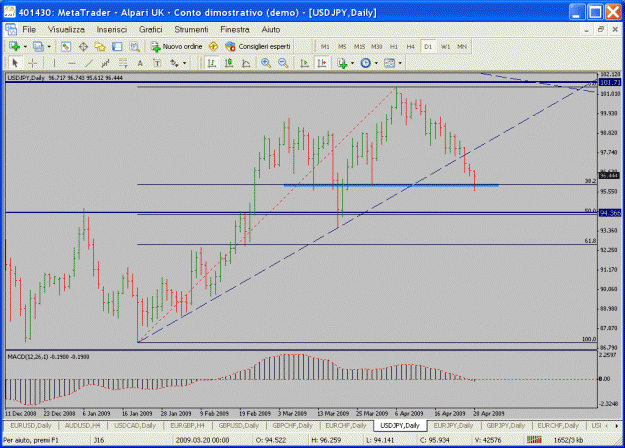625x448 pixels.
Task: Expand the arrows objects dropdown arrow
Action: (185, 63)
